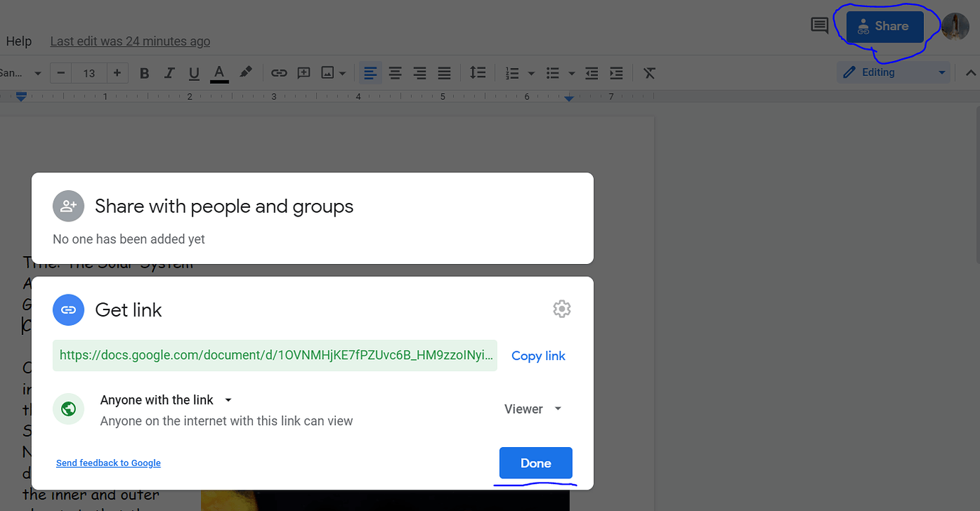Open link sharing settings gear
Image resolution: width=980 pixels, height=511 pixels.
click(562, 309)
